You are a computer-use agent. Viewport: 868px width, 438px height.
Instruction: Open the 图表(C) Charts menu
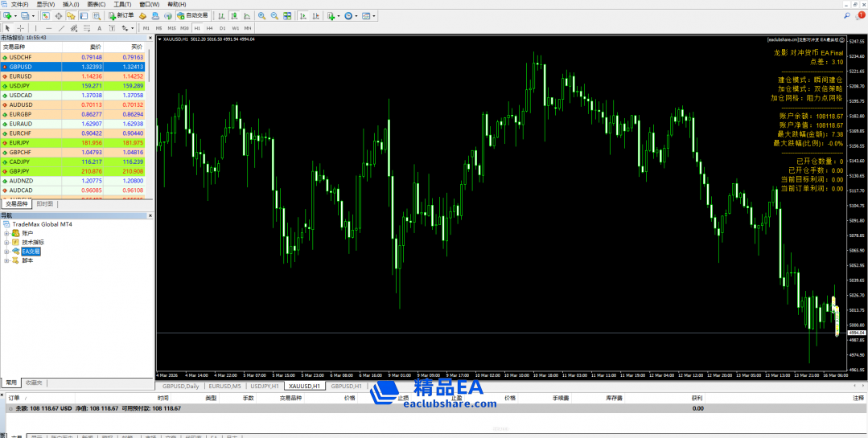pyautogui.click(x=97, y=4)
